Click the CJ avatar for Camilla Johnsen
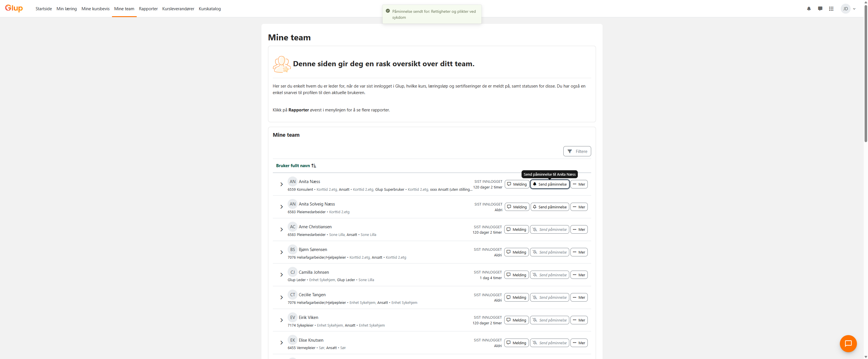868x359 pixels. [x=292, y=272]
